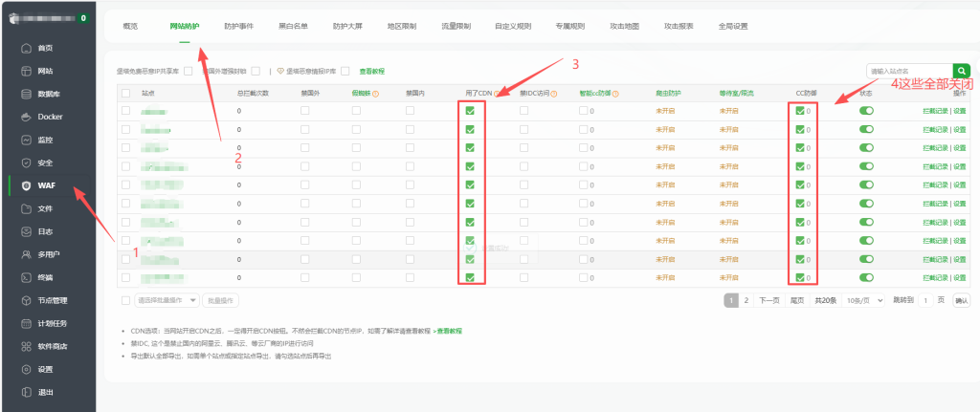Open the 监控 monitoring sidebar icon

point(26,140)
